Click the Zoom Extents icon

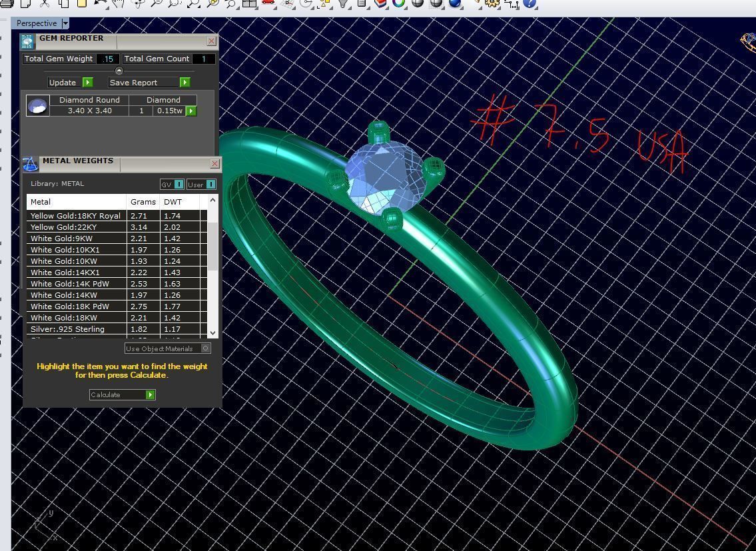[193, 3]
